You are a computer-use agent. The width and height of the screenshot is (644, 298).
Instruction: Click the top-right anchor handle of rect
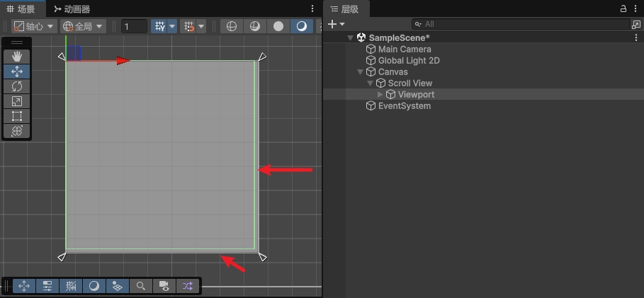coord(262,56)
